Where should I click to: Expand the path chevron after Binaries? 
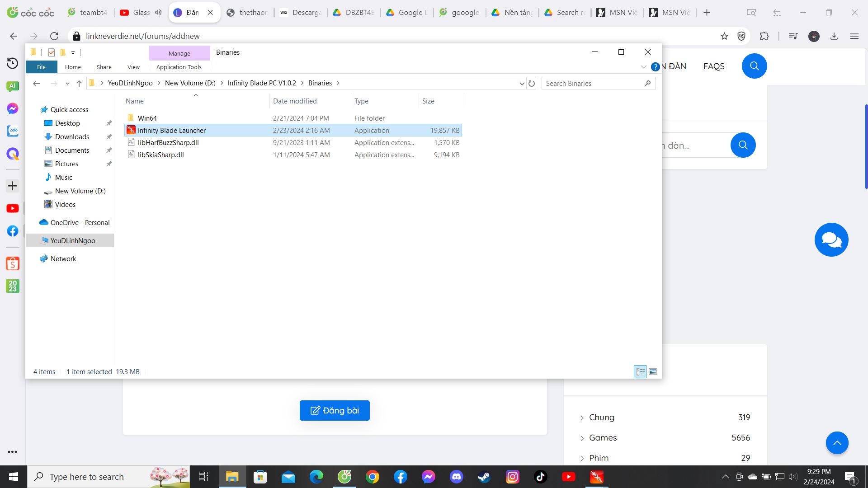point(338,83)
